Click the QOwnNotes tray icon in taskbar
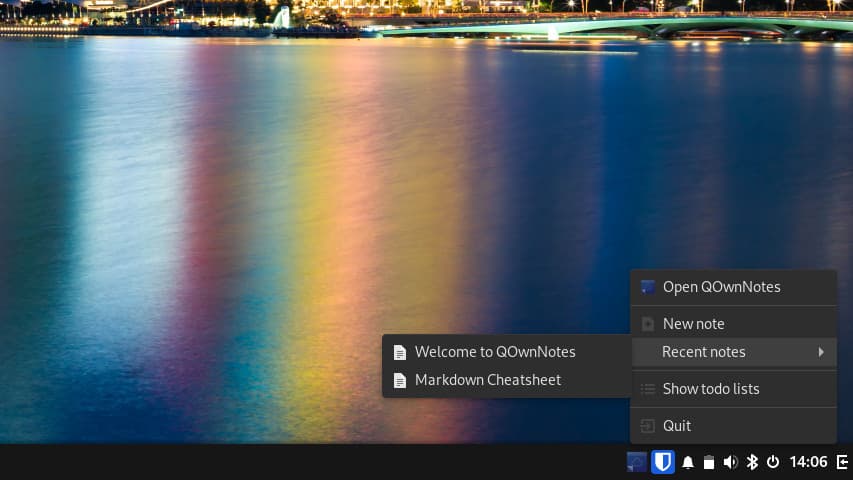The image size is (853, 480). pyautogui.click(x=636, y=462)
